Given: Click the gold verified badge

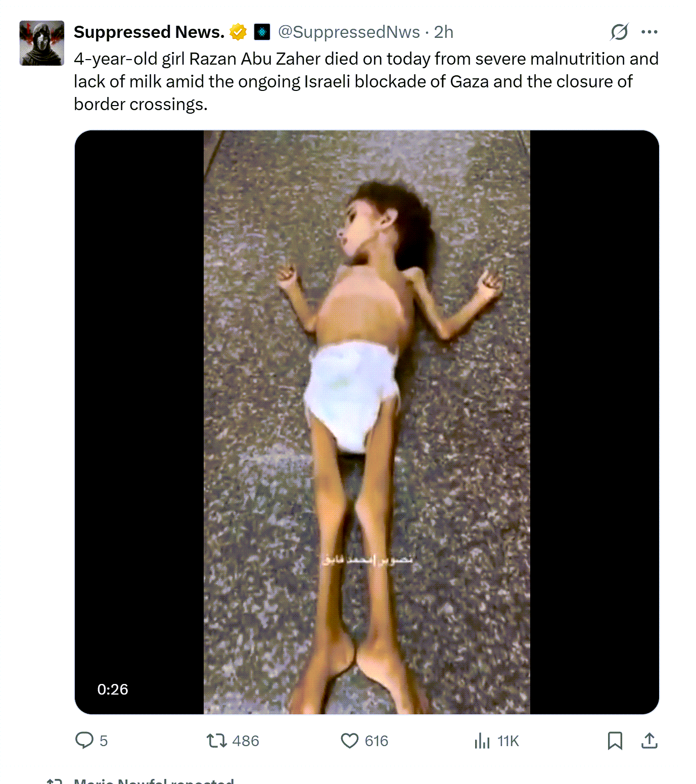Looking at the screenshot, I should click(238, 32).
